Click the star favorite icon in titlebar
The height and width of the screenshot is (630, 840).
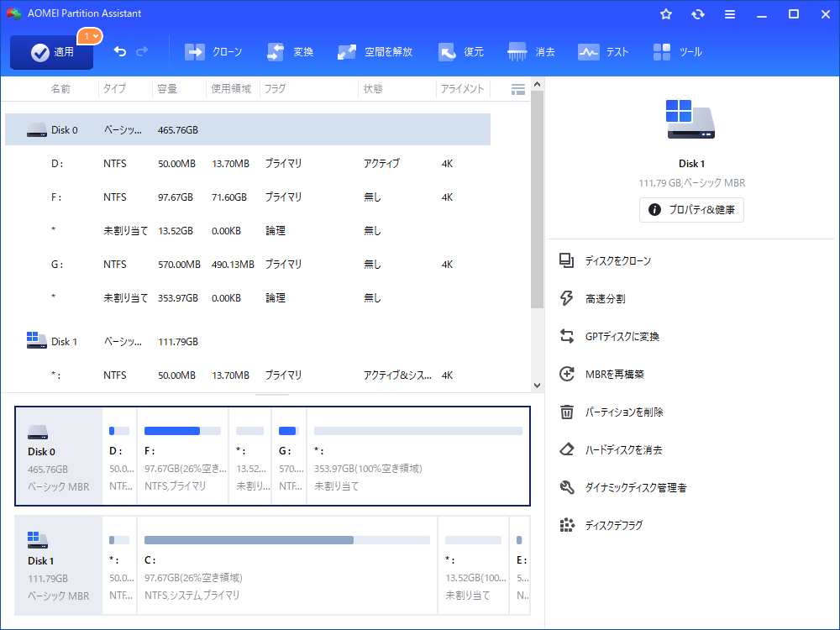click(665, 13)
